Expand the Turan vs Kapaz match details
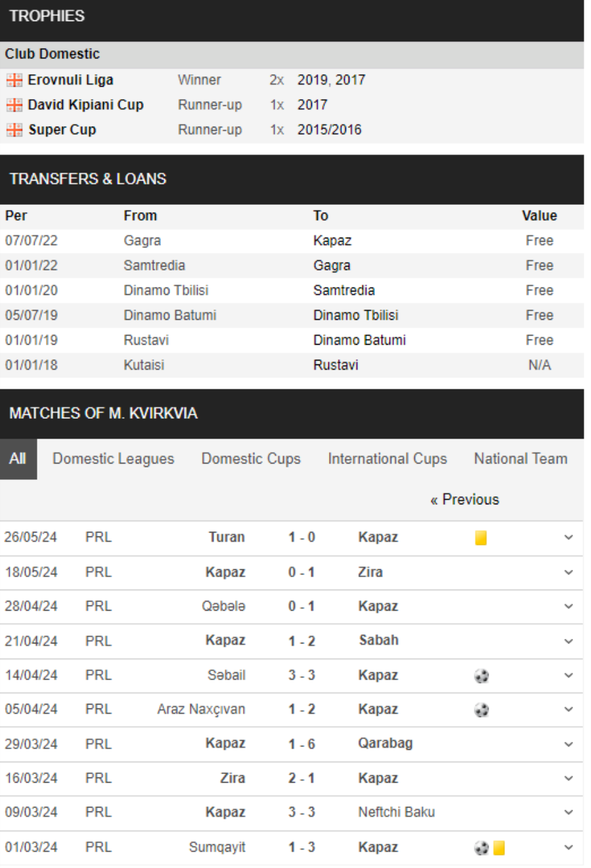 (x=569, y=537)
